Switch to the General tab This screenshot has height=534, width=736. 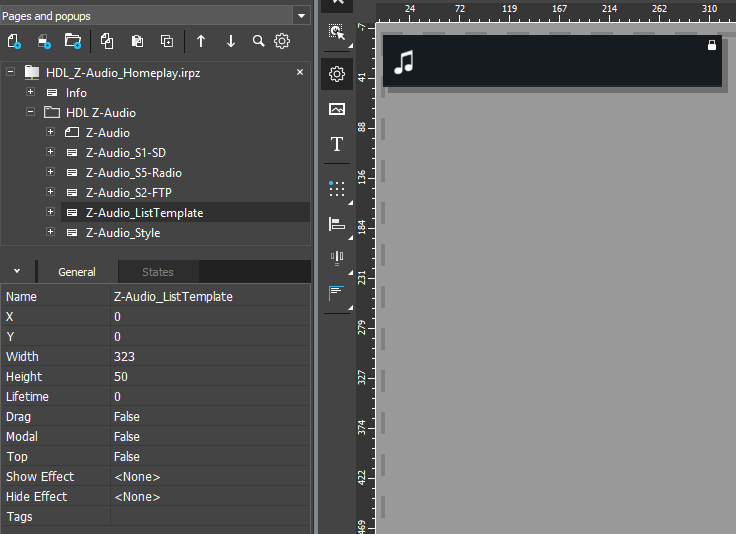[77, 272]
